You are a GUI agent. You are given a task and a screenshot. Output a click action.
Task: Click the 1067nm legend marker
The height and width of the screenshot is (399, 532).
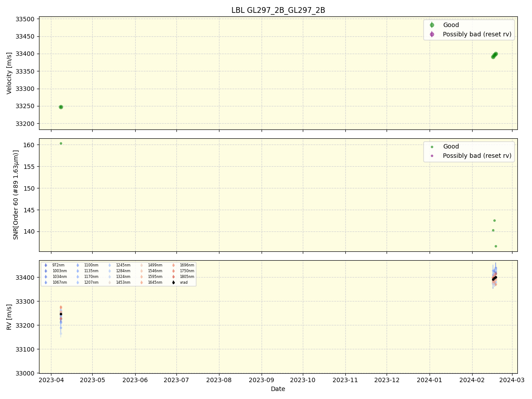pyautogui.click(x=46, y=282)
